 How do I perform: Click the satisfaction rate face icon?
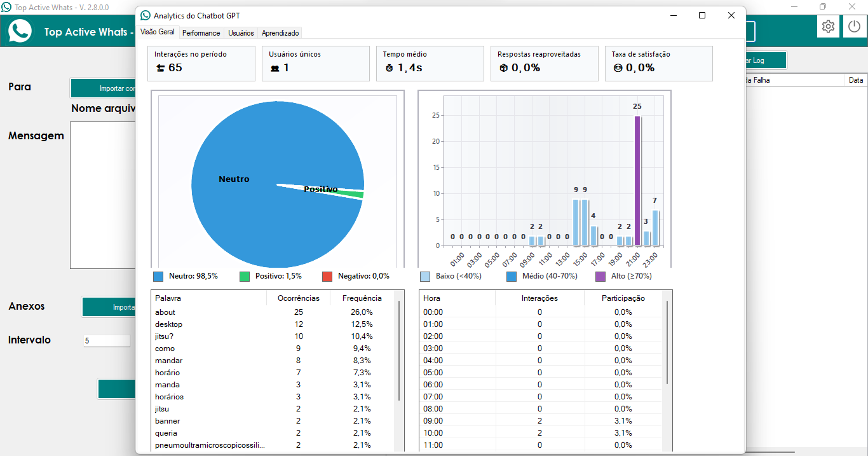(618, 68)
